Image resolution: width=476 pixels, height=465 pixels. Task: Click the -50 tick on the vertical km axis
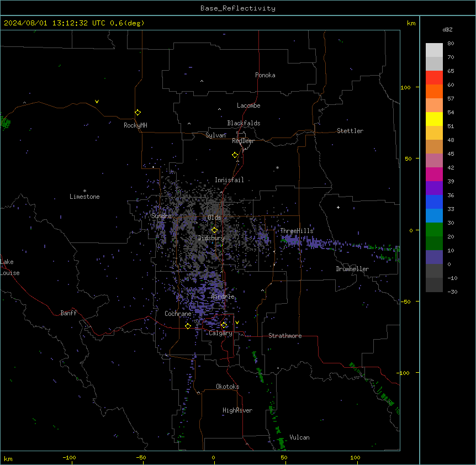tap(405, 302)
